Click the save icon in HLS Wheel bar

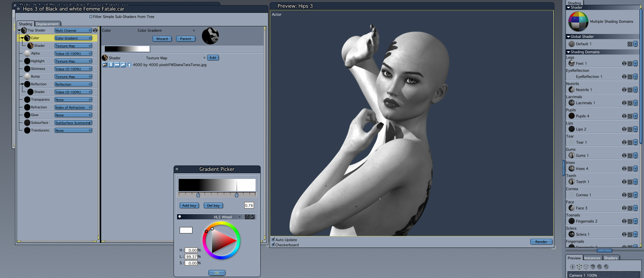coord(247,217)
